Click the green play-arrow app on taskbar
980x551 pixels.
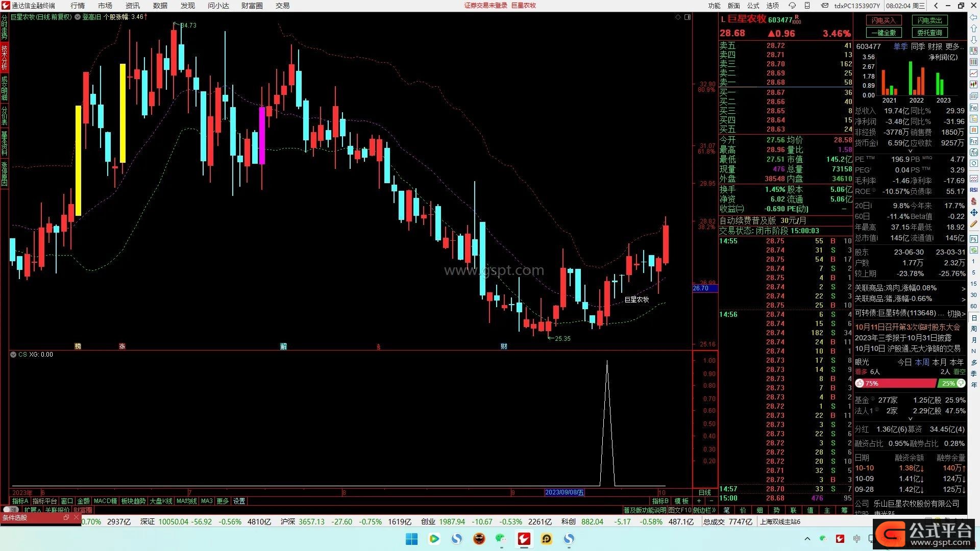pyautogui.click(x=434, y=539)
